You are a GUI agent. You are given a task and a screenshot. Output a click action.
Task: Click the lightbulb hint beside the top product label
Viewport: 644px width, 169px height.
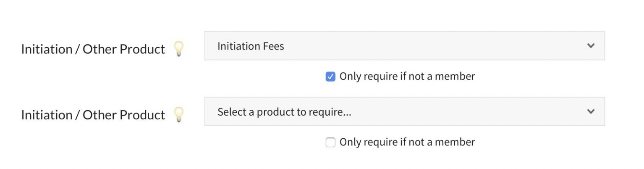179,49
